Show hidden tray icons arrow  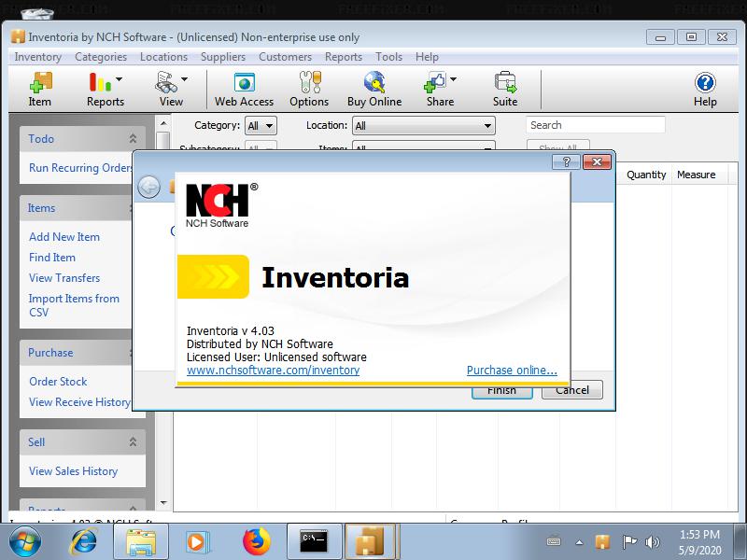point(579,542)
